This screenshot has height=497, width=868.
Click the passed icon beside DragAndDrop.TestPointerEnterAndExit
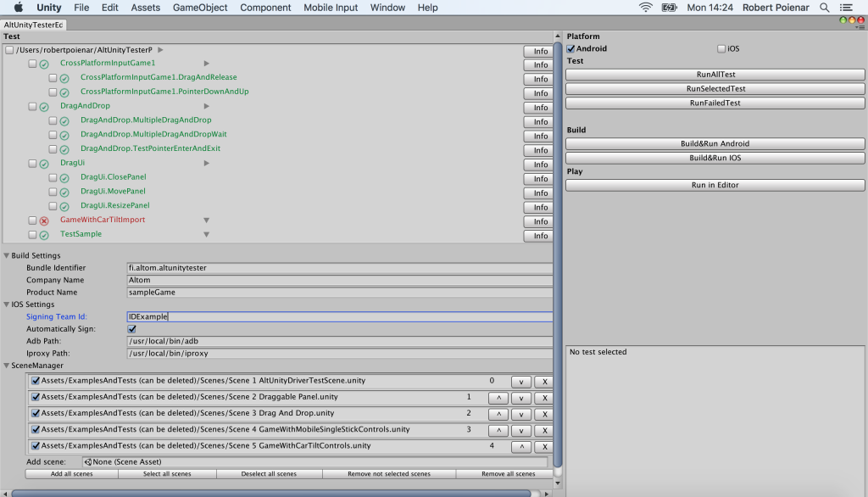(x=64, y=149)
